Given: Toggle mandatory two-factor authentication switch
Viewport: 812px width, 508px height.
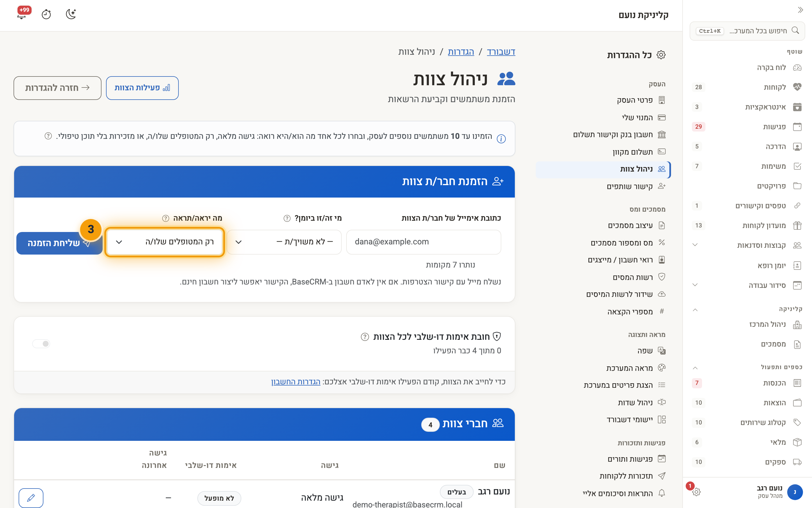Looking at the screenshot, I should 41,344.
